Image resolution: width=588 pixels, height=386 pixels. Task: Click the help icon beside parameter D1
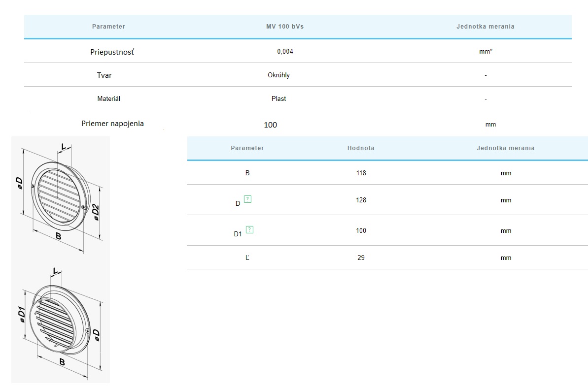[x=249, y=229]
